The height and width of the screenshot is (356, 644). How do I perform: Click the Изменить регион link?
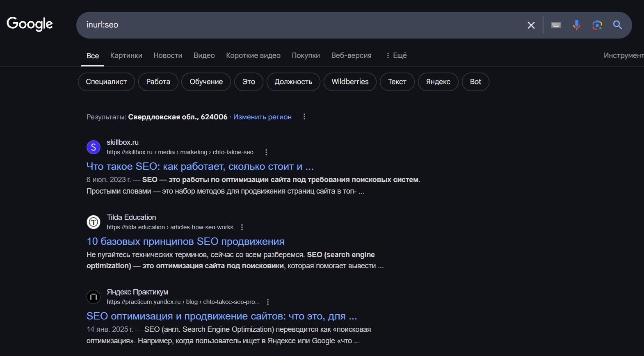(x=262, y=117)
